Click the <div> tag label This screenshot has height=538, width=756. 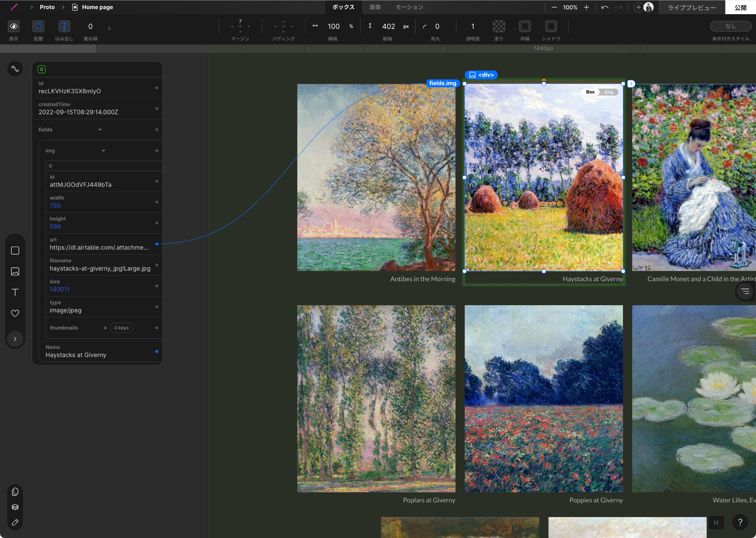(x=481, y=75)
